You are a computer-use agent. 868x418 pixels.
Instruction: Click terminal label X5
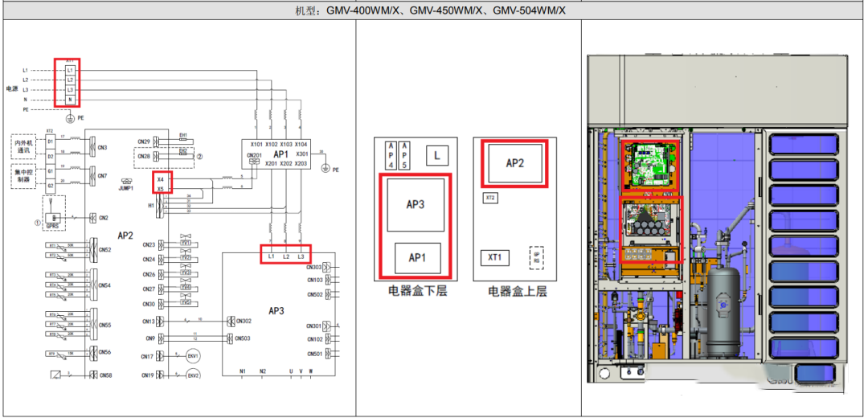161,189
